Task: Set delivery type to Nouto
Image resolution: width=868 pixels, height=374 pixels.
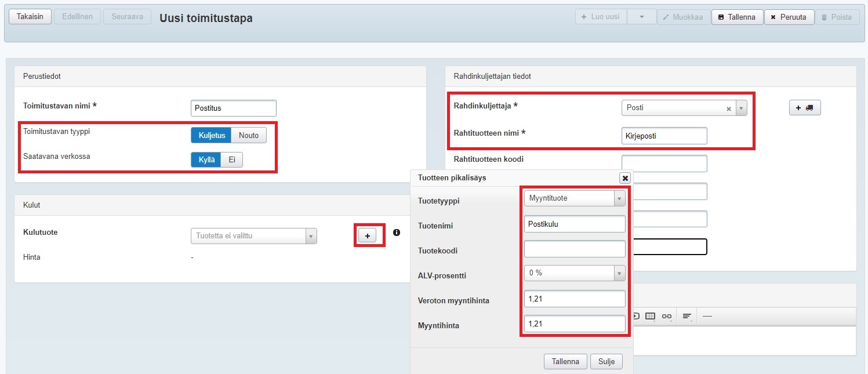Action: [249, 135]
